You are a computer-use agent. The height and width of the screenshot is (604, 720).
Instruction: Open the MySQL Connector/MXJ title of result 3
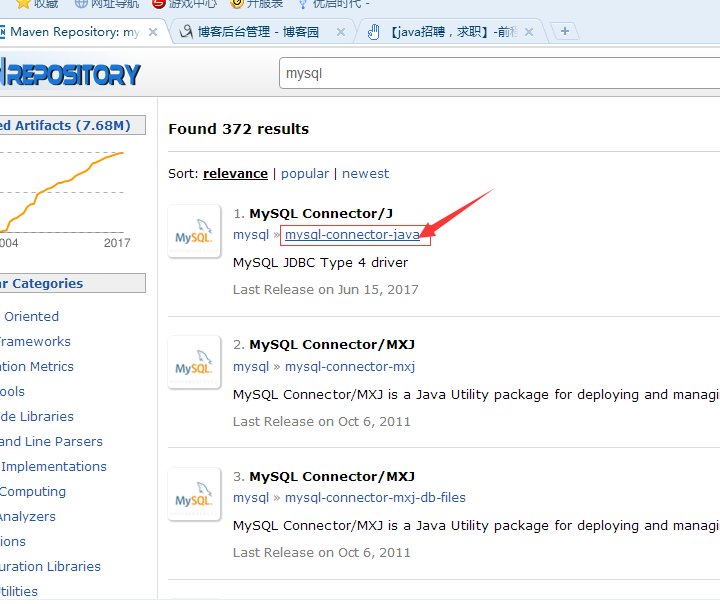332,476
